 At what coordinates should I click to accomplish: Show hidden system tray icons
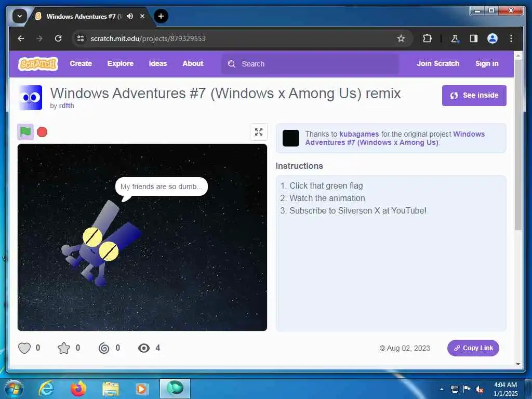442,389
